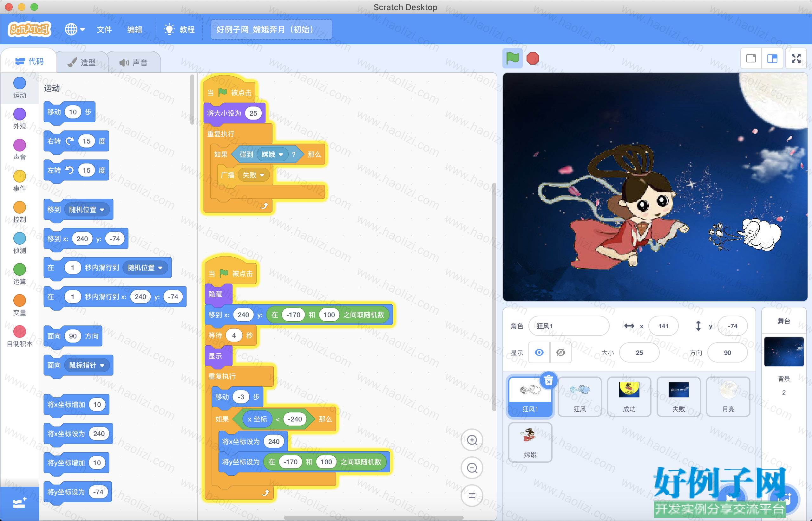Viewport: 812px width, 521px height.
Task: Open 随机位置 dropdown in 移到 palette block
Action: coord(86,210)
